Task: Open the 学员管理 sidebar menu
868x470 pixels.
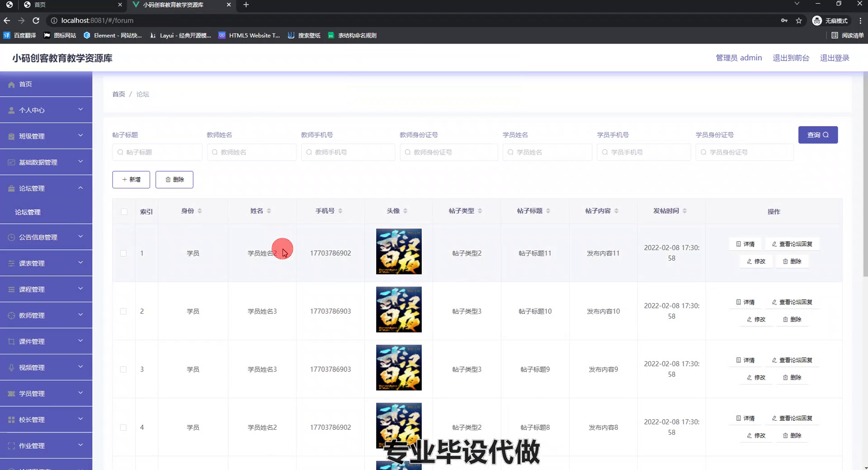Action: (46, 393)
